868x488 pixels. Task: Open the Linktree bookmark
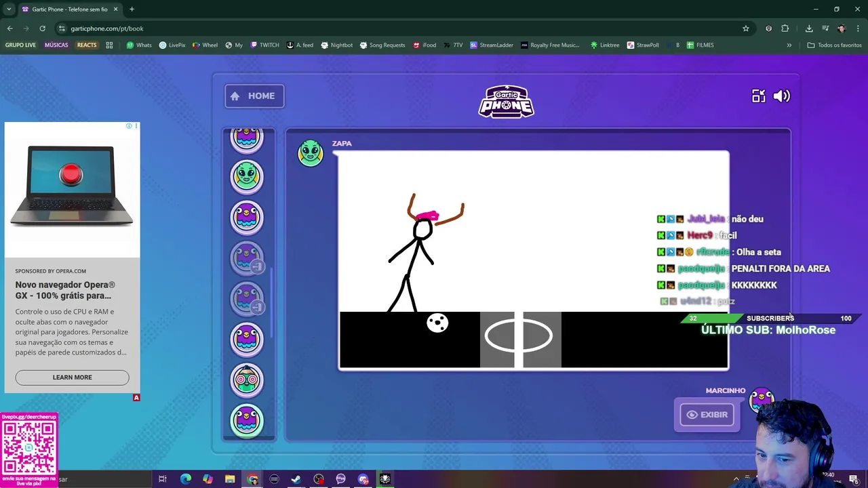click(x=604, y=45)
